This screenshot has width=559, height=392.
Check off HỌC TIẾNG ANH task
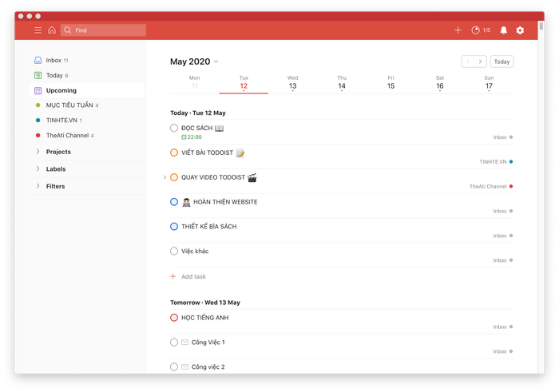[174, 318]
